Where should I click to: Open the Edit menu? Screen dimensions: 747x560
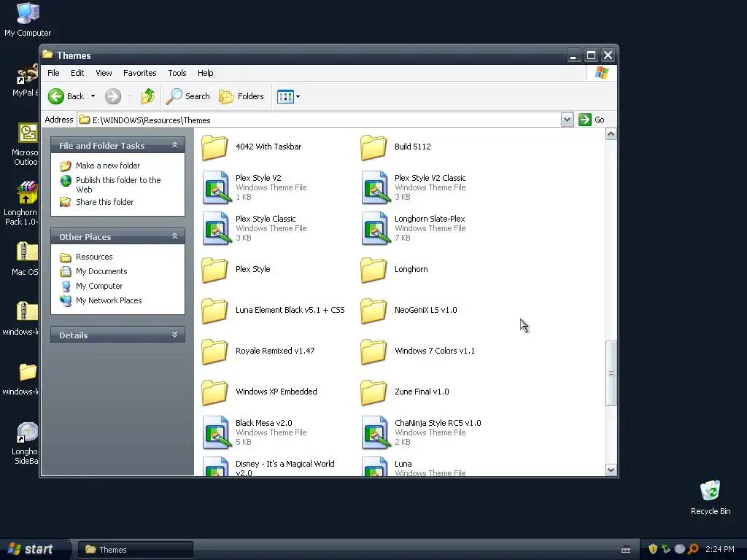click(77, 73)
